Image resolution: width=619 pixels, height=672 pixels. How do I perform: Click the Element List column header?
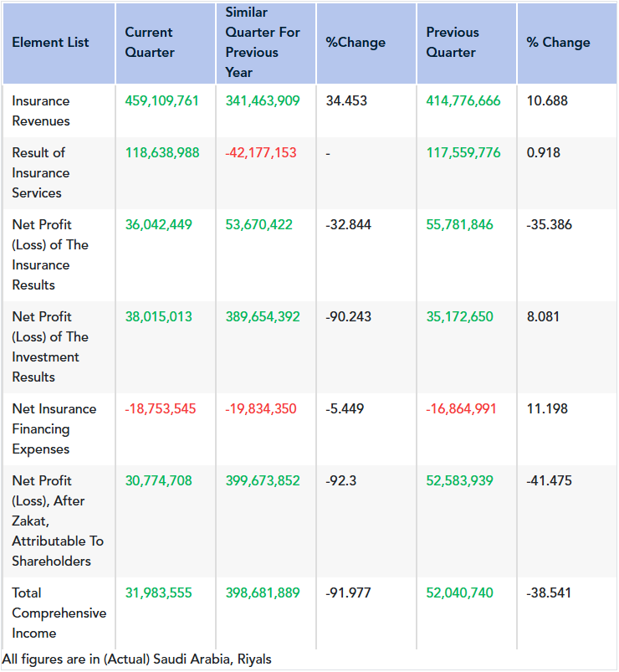point(50,43)
